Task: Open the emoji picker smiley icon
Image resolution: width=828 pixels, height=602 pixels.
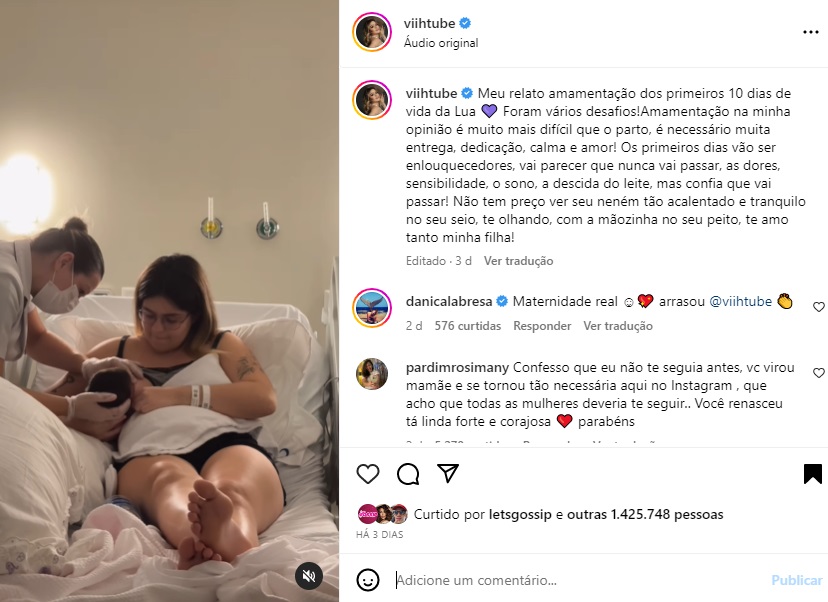Action: [x=368, y=580]
